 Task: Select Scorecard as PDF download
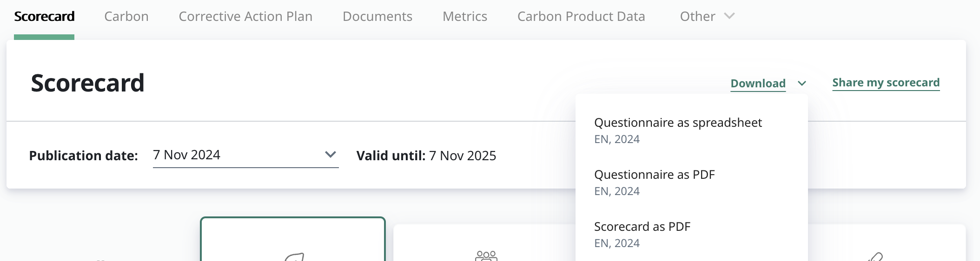pos(642,234)
